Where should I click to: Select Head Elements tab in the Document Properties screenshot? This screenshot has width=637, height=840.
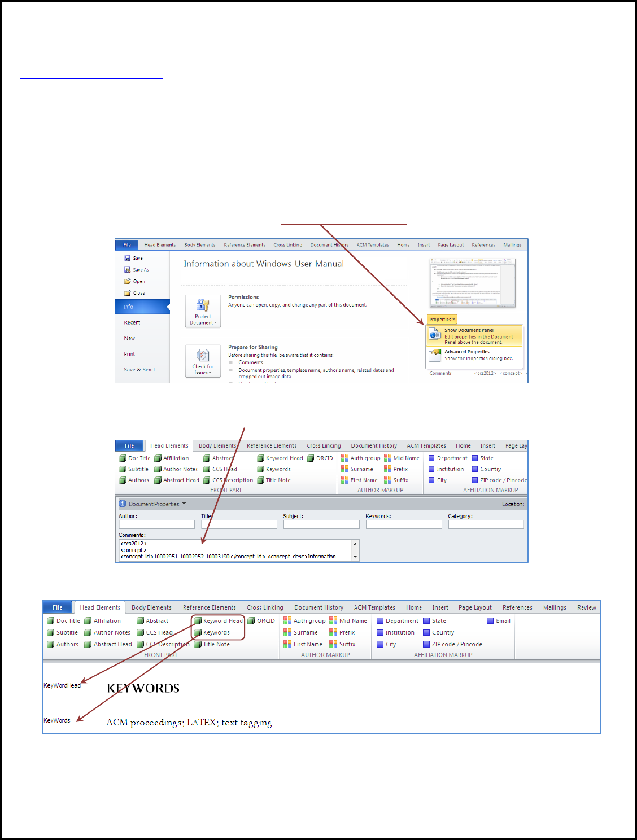pos(169,446)
